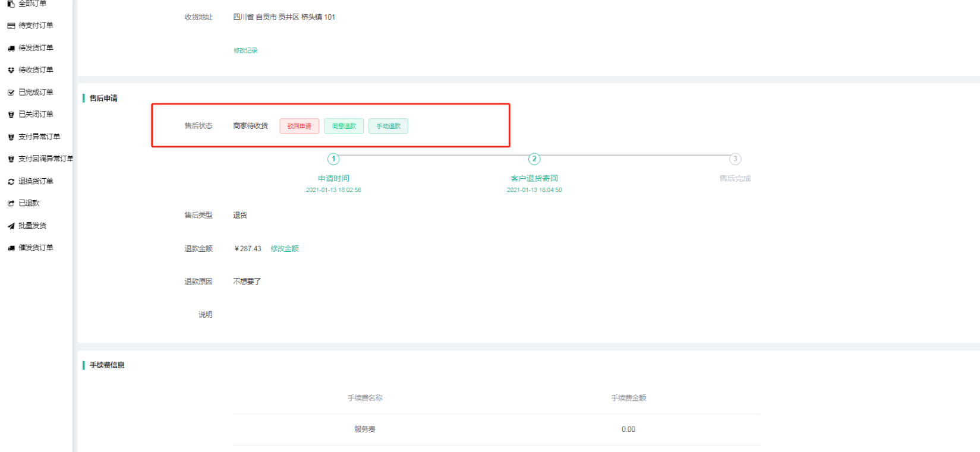Click the card icon beside 待支付订单

point(11,26)
